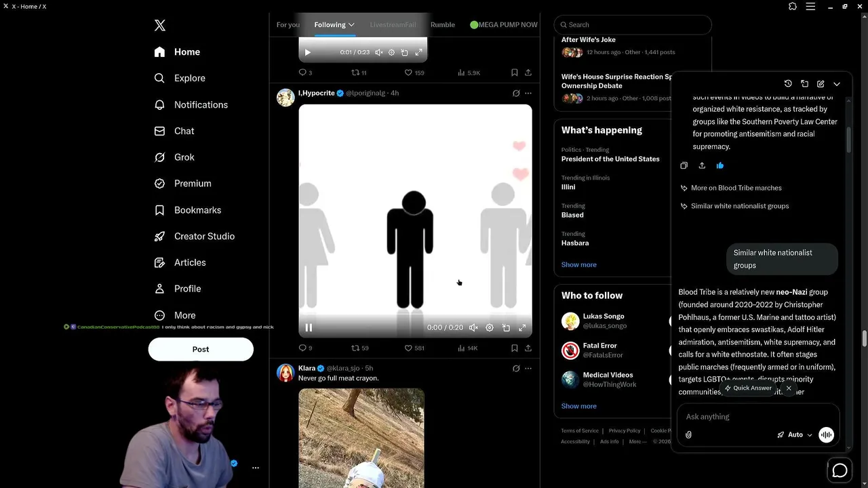The height and width of the screenshot is (488, 868).
Task: Switch to the Rumble tab
Action: (x=443, y=24)
